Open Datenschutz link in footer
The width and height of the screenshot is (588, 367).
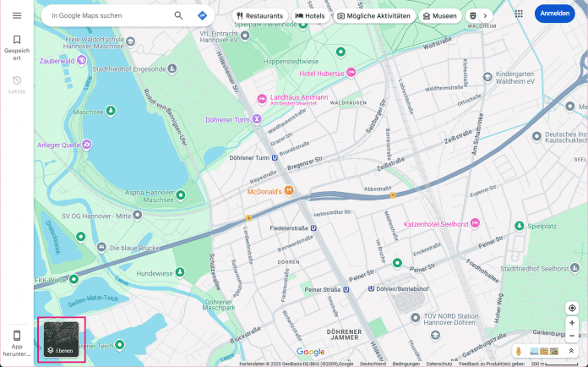click(438, 364)
